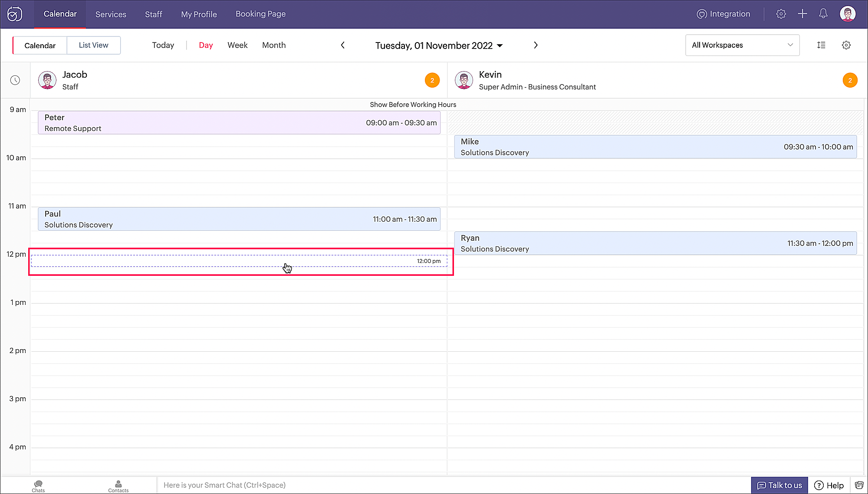Viewport: 868px width, 494px height.
Task: Click Show Before Working Hours link
Action: point(413,105)
